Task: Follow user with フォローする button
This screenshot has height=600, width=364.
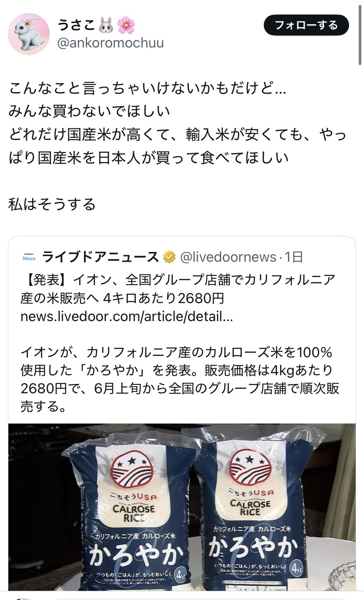Action: click(x=306, y=25)
